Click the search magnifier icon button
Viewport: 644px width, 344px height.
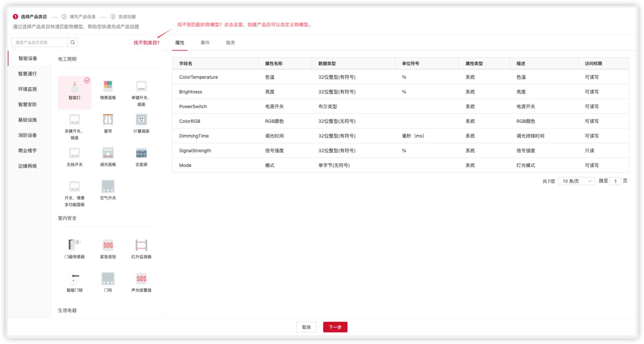[73, 43]
